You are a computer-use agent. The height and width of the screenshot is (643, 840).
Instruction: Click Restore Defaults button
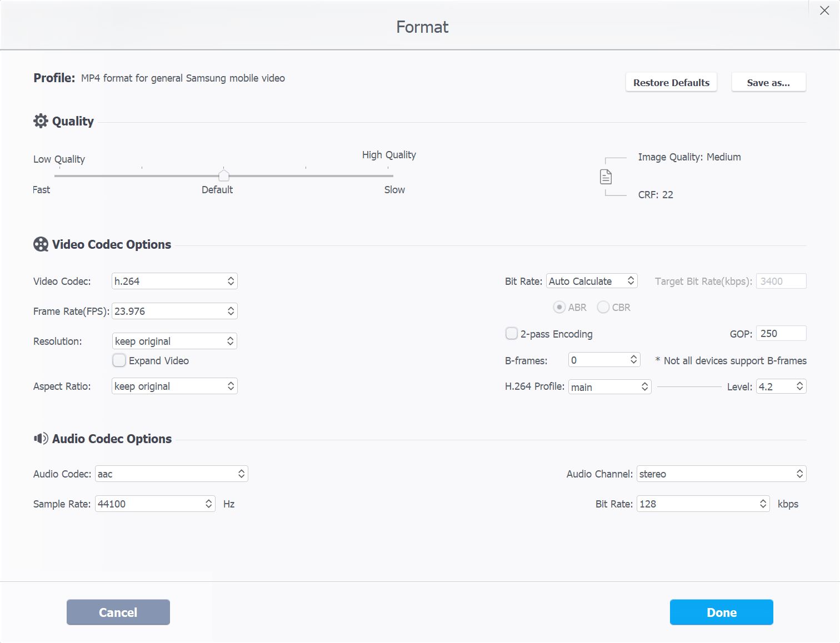click(671, 82)
